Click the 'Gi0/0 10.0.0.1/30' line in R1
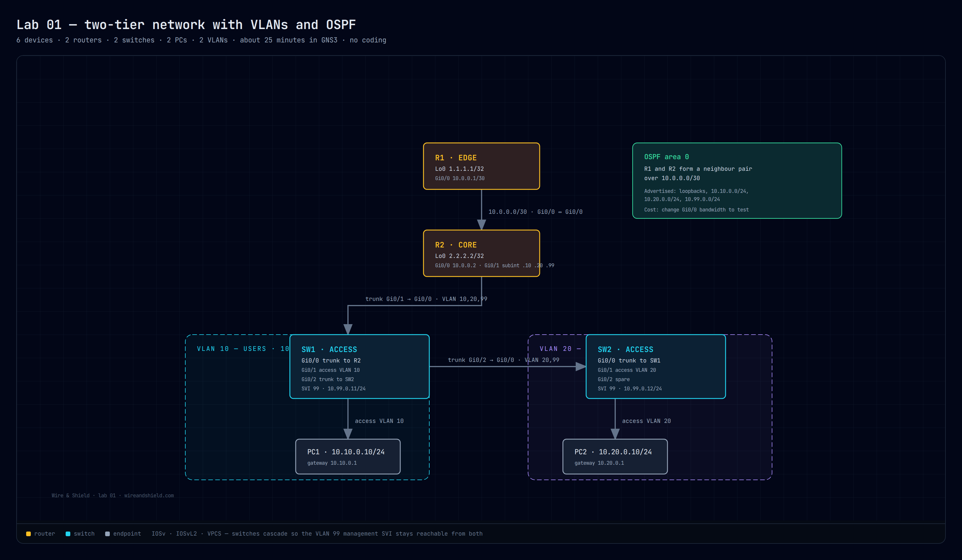 click(x=460, y=178)
